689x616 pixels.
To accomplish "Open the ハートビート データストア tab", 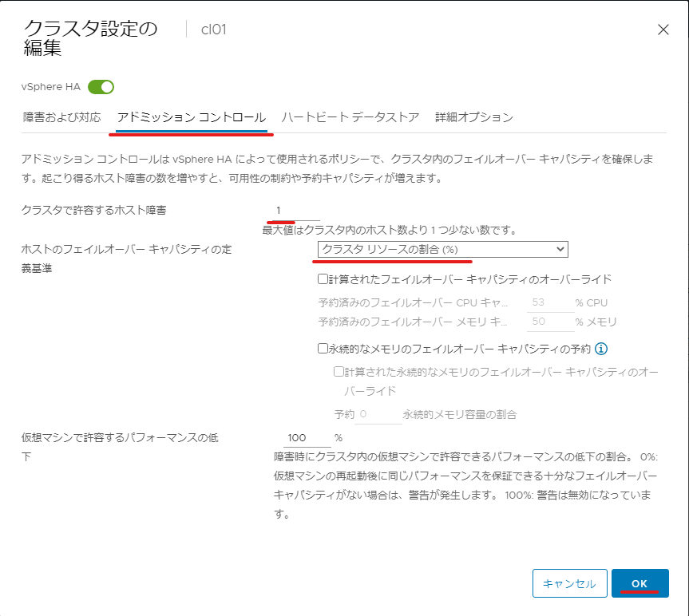I will tap(350, 117).
